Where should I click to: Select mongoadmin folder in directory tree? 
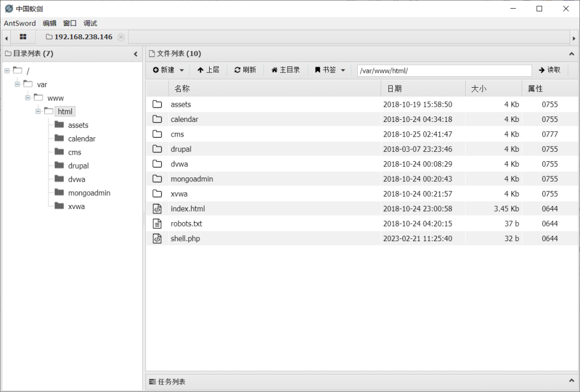pyautogui.click(x=89, y=193)
